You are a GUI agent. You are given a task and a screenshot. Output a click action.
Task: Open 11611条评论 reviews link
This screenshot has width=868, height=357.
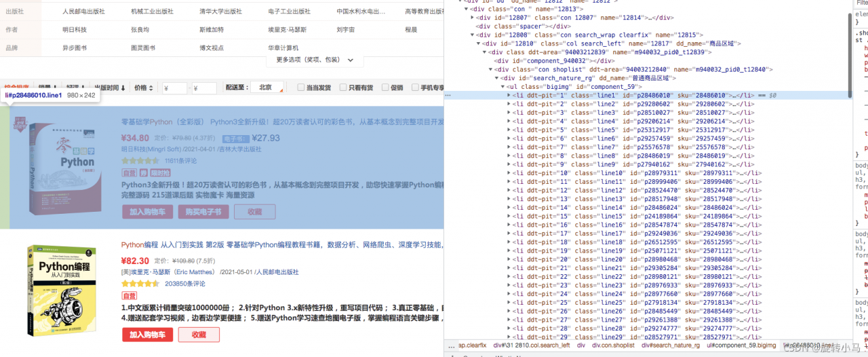click(180, 161)
